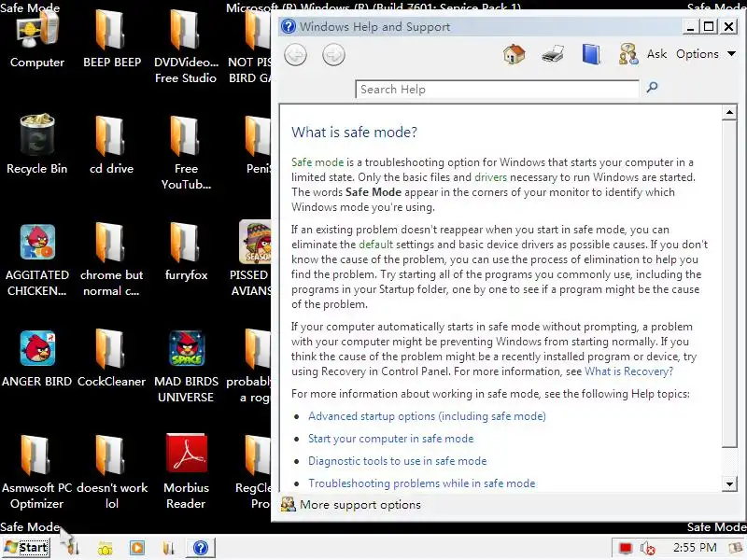747x560 pixels.
Task: Click the magnifier Search Help button
Action: point(652,87)
